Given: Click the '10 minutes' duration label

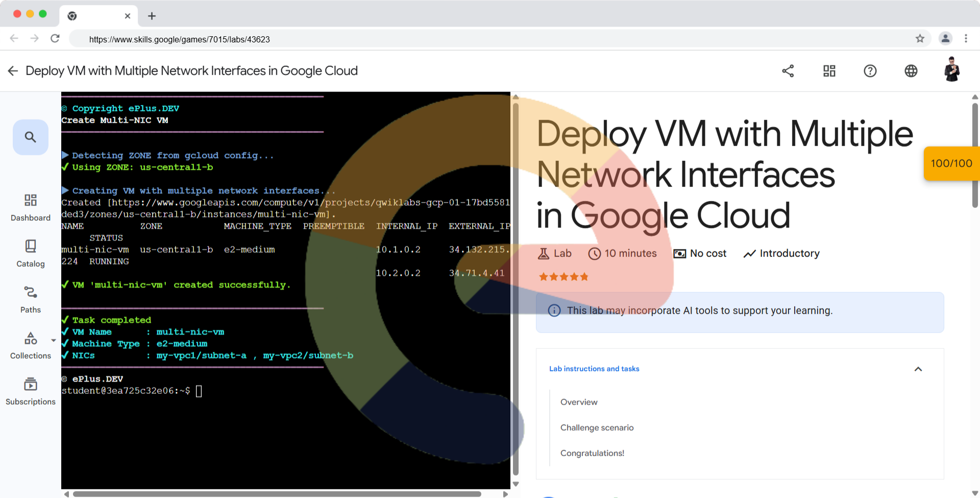Looking at the screenshot, I should pos(630,253).
